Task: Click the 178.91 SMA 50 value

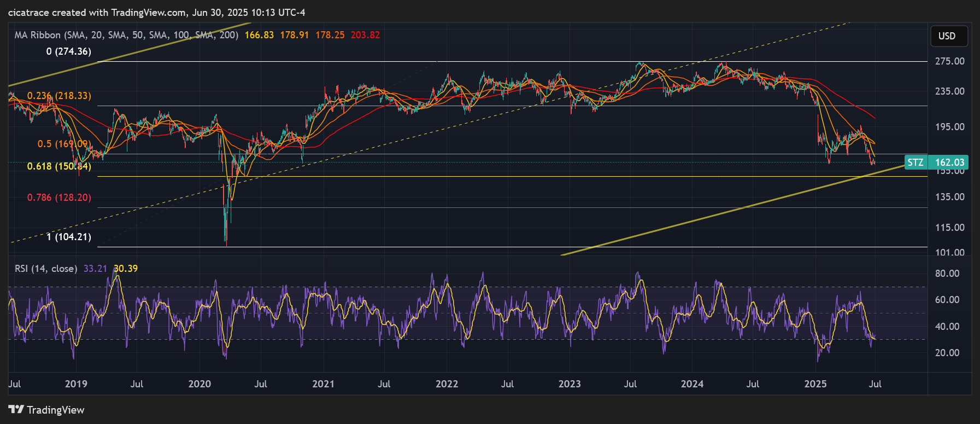Action: [295, 35]
